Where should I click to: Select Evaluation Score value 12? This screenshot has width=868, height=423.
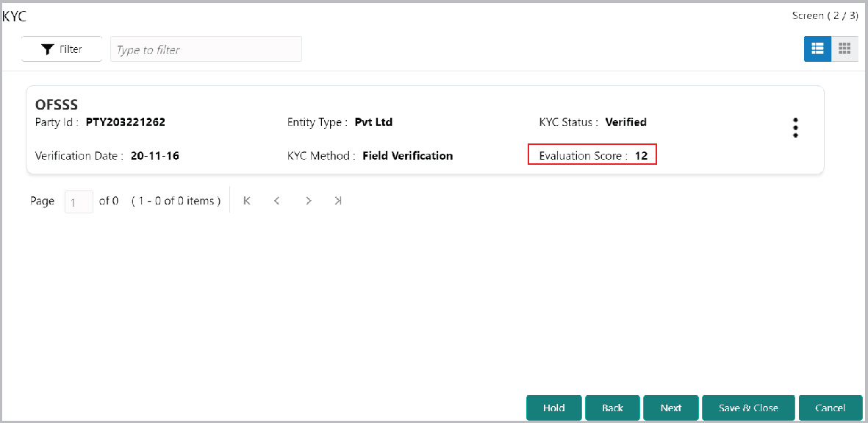coord(641,156)
